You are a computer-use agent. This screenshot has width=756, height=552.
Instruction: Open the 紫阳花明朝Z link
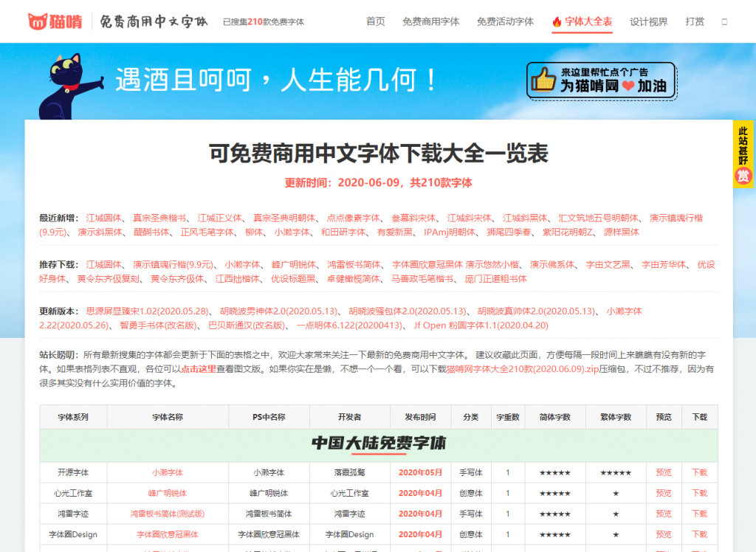coord(568,232)
